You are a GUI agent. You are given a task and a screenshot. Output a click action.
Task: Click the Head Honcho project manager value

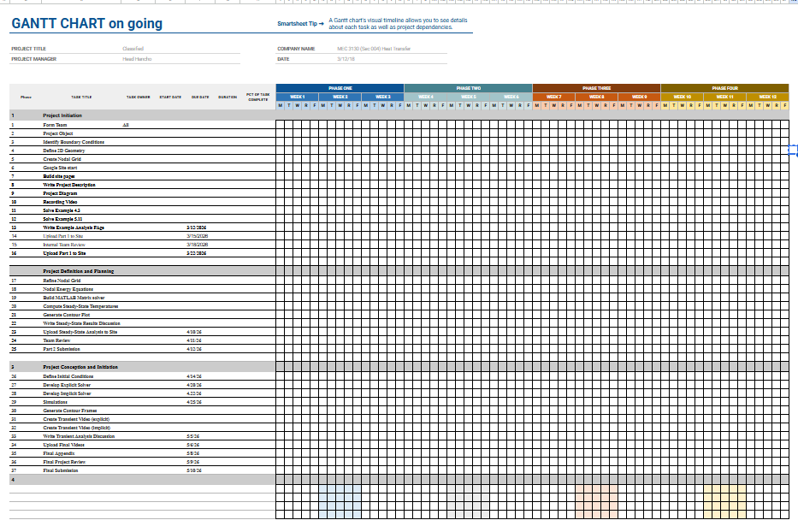click(x=137, y=59)
